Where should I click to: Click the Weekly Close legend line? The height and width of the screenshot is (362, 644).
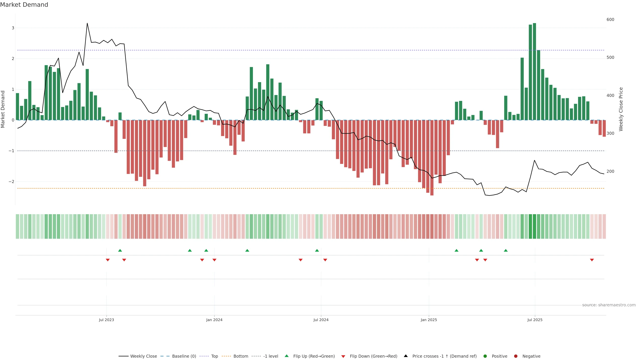coord(123,356)
